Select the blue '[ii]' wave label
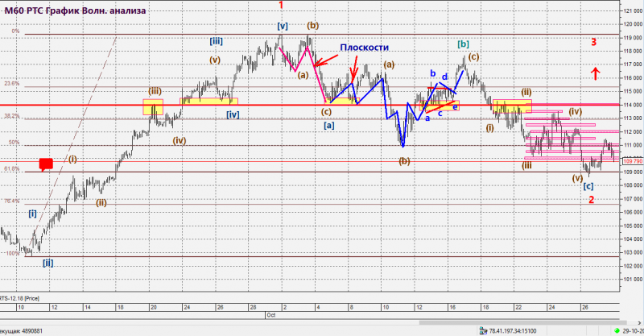The image size is (644, 336). tap(48, 263)
